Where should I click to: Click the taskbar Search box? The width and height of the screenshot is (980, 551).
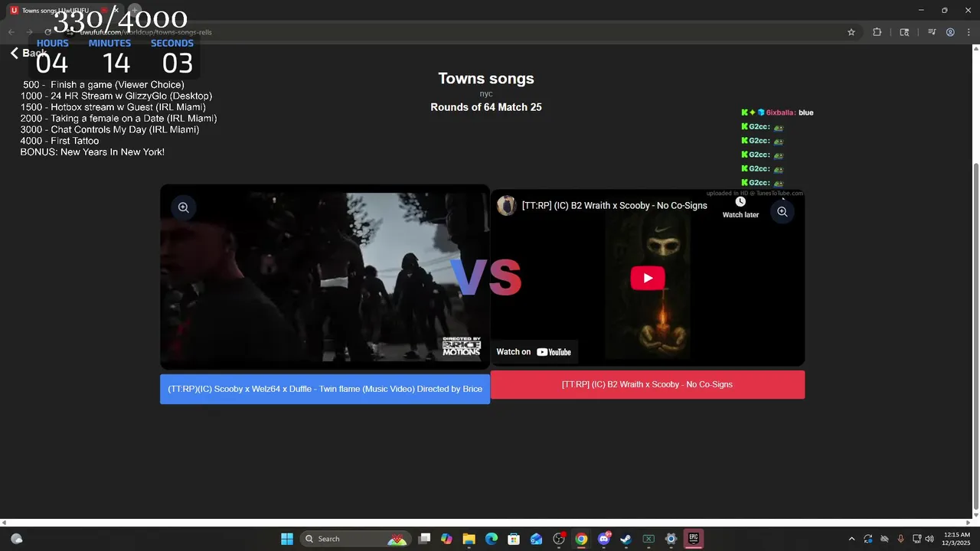[354, 539]
